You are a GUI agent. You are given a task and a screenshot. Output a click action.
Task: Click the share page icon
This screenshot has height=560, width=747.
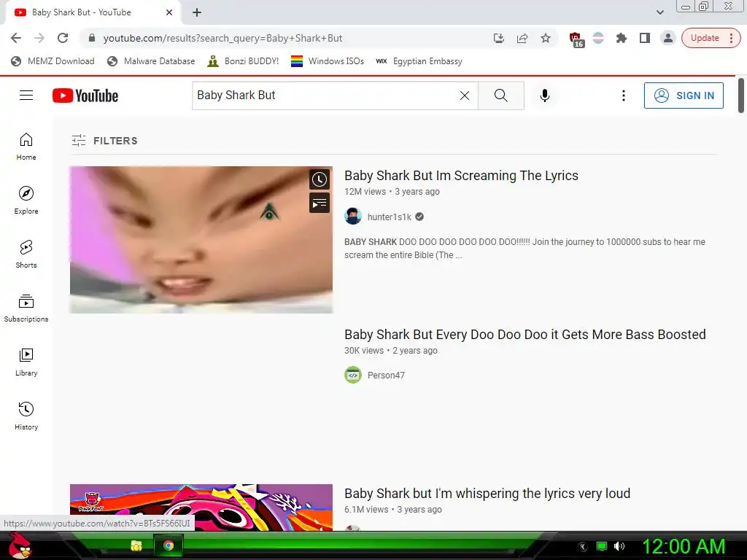[522, 38]
